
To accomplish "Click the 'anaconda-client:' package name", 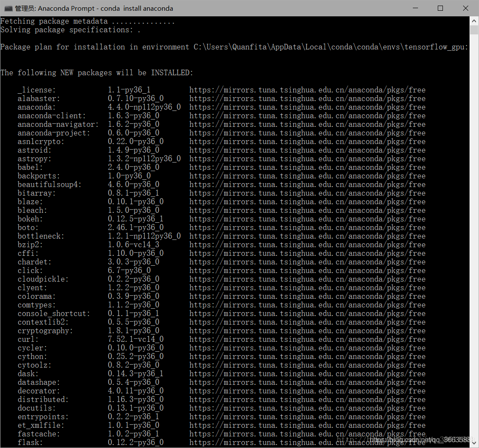I will [52, 116].
